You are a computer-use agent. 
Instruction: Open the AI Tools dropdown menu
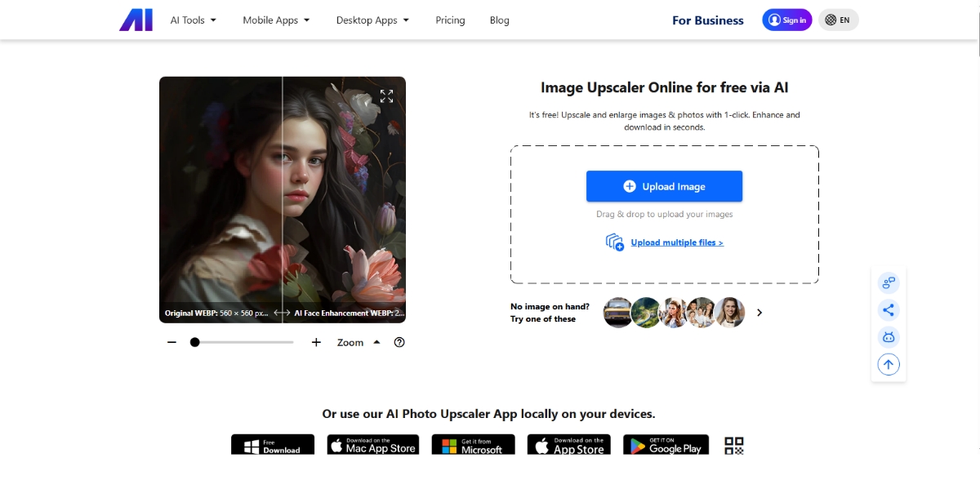(x=194, y=20)
